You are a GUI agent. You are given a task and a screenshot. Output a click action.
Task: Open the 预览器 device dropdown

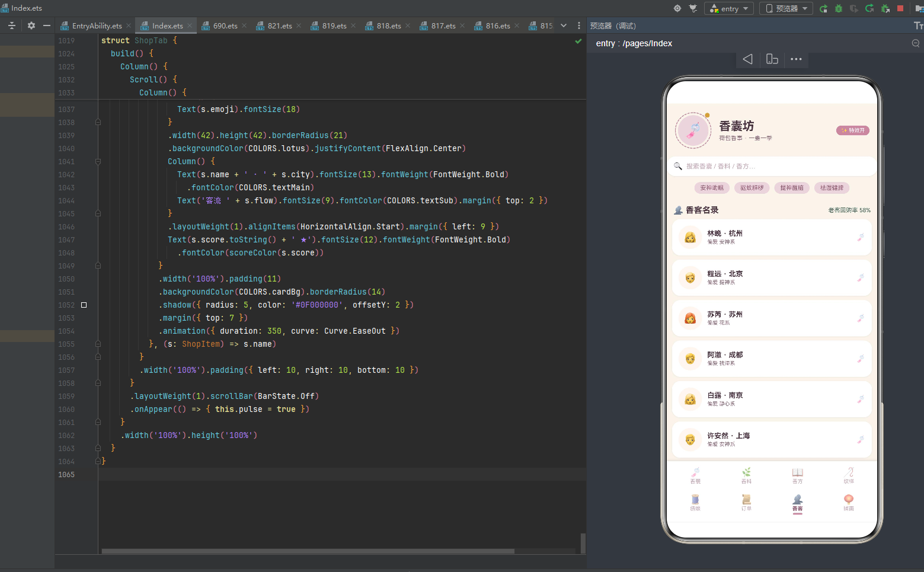click(x=786, y=8)
